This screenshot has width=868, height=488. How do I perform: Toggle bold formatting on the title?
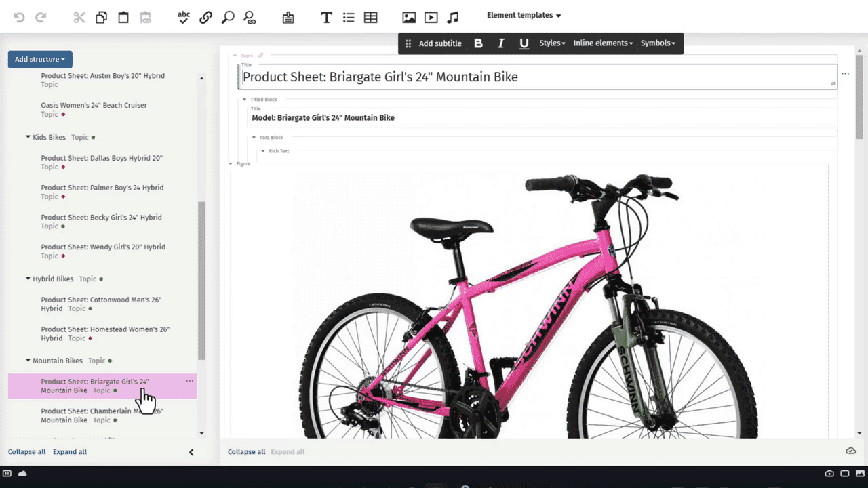pyautogui.click(x=478, y=43)
